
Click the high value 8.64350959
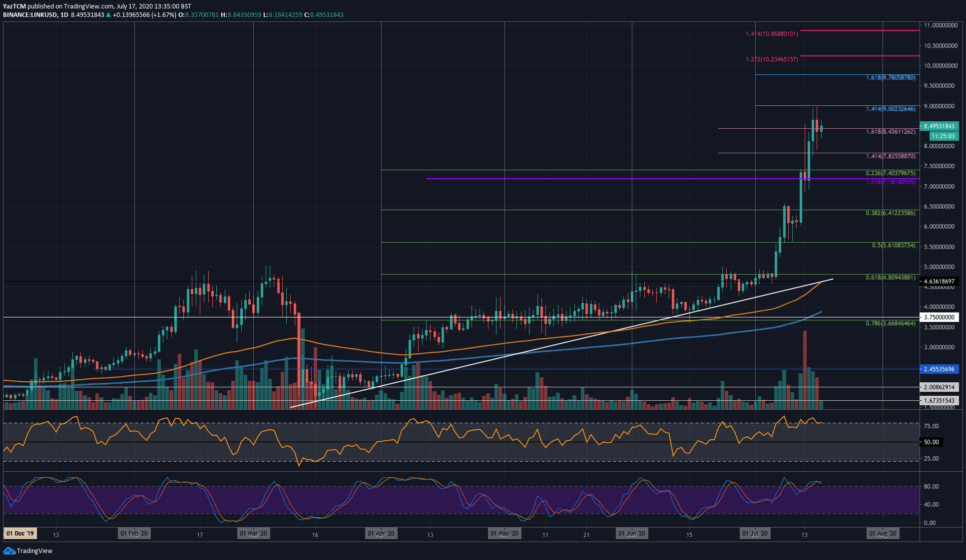tap(245, 14)
